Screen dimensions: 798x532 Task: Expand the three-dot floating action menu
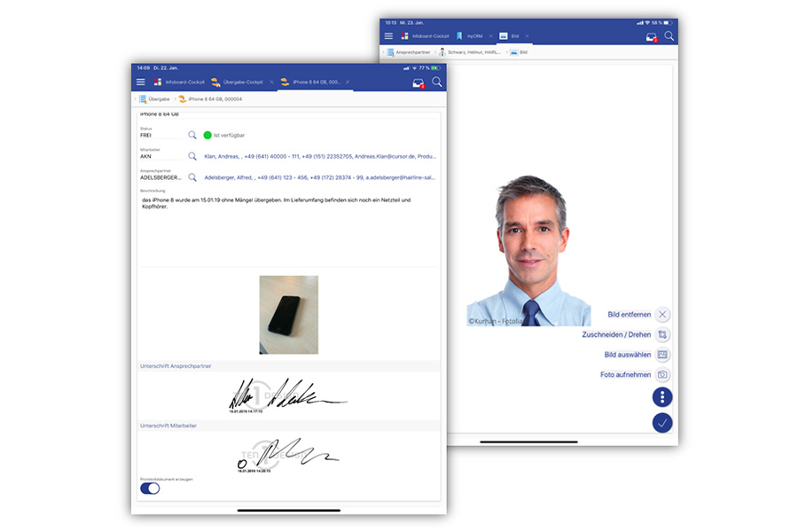click(x=662, y=397)
